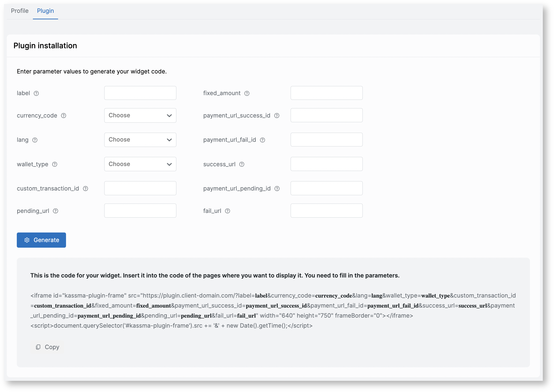Screen dimensions: 554x392
Task: Focus the pending_url input box
Action: [x=140, y=211]
